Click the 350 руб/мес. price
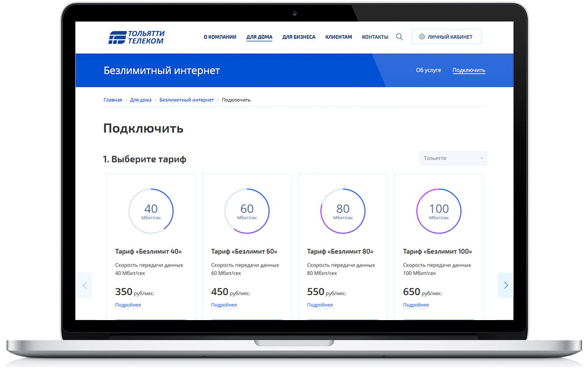Viewport: 588px width, 368px height. 135,292
